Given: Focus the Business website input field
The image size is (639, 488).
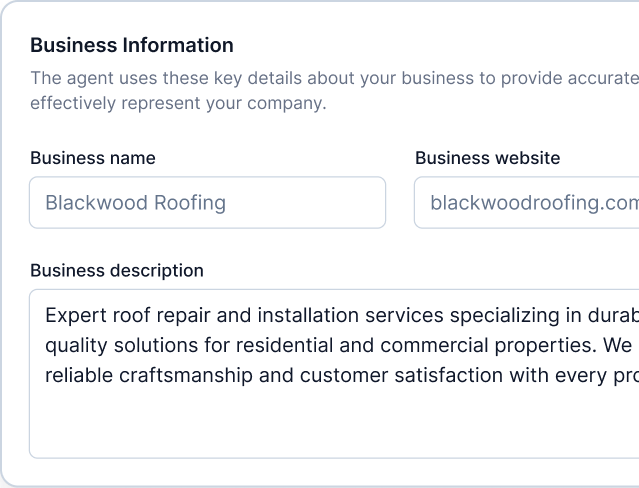Looking at the screenshot, I should coord(526,203).
